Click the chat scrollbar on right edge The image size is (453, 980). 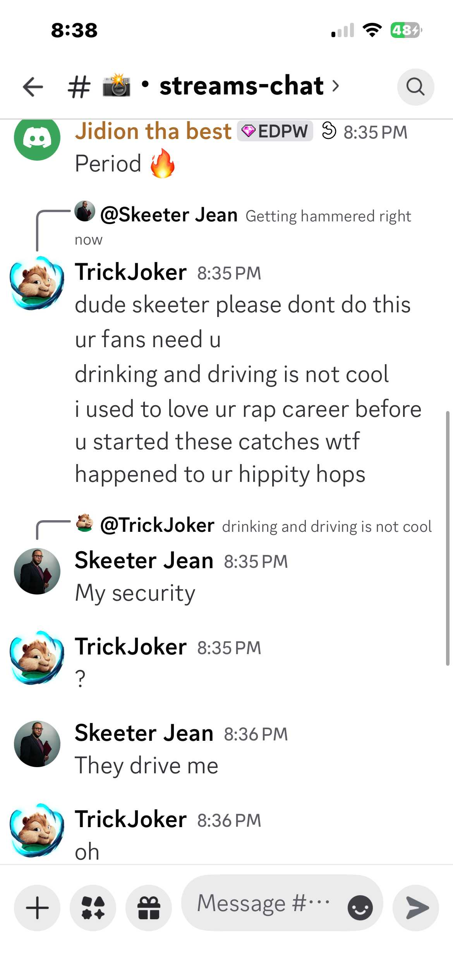pyautogui.click(x=448, y=538)
